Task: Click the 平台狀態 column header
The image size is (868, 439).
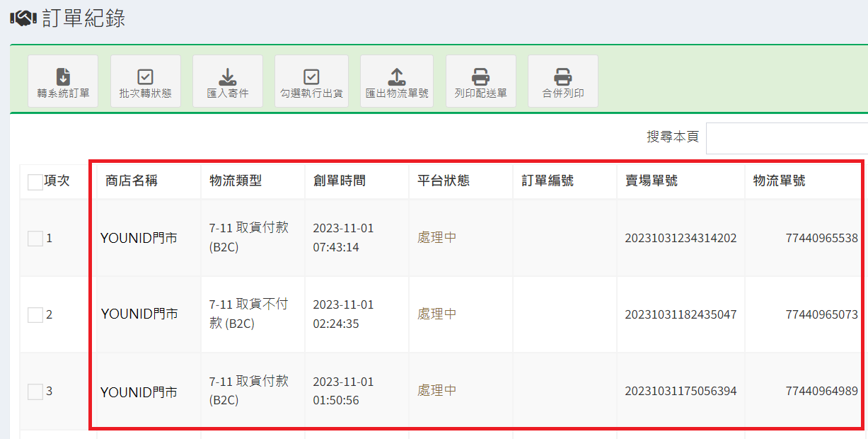Action: (x=444, y=181)
